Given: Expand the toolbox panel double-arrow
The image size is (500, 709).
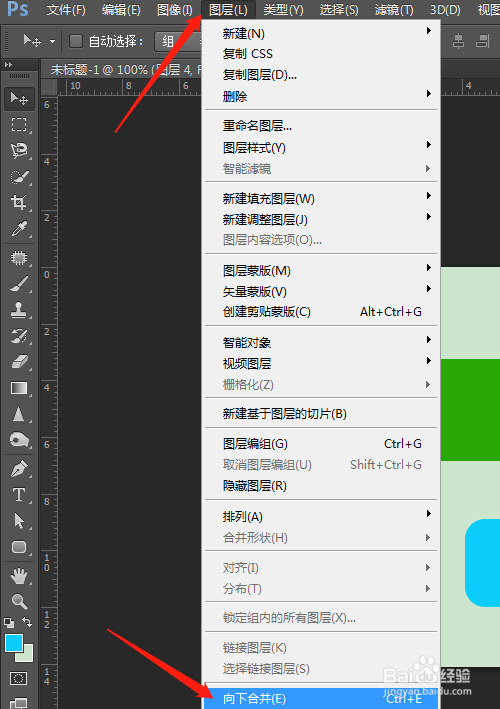Looking at the screenshot, I should pos(9,65).
